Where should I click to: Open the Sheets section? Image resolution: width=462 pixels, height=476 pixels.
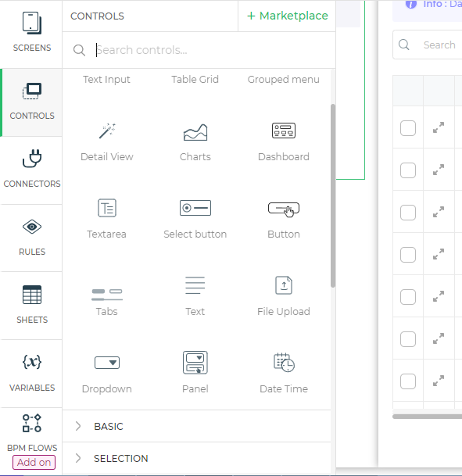(x=32, y=306)
